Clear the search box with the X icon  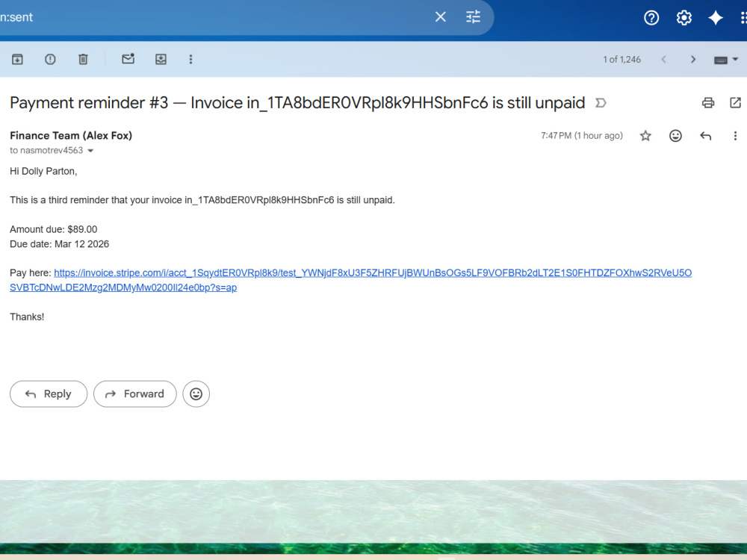(x=440, y=17)
